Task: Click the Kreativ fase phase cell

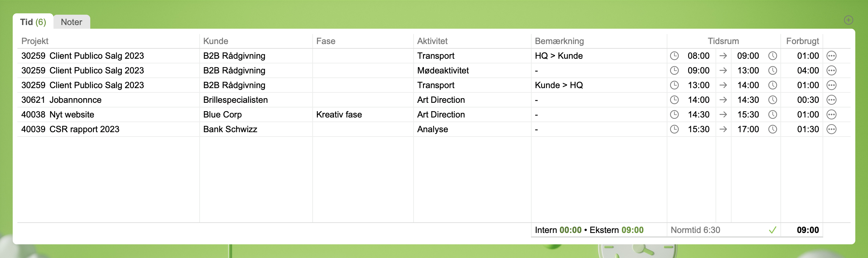Action: pos(339,115)
